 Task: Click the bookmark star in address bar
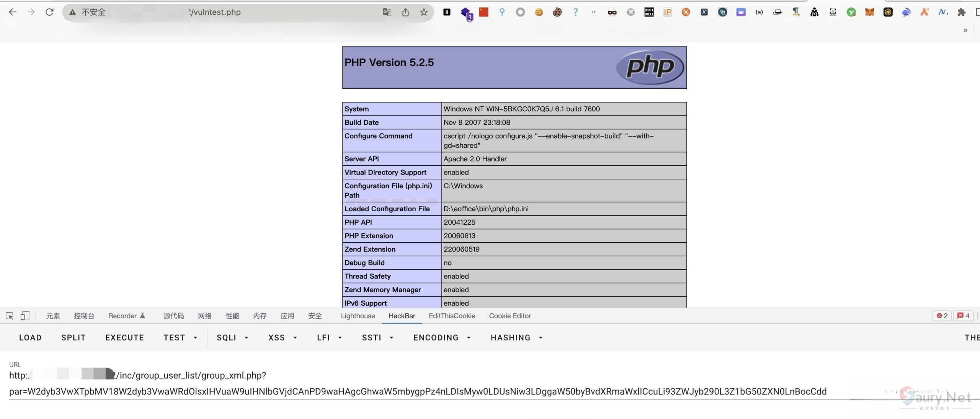tap(423, 12)
